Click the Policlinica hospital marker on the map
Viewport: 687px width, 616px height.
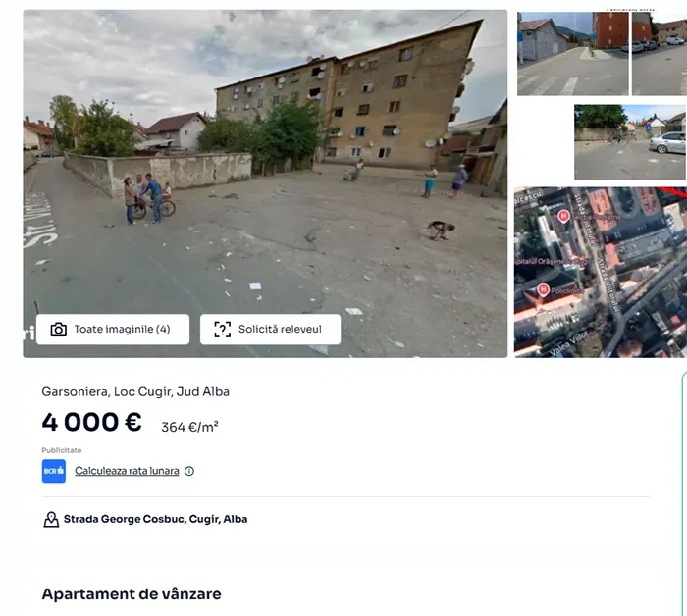click(x=544, y=289)
